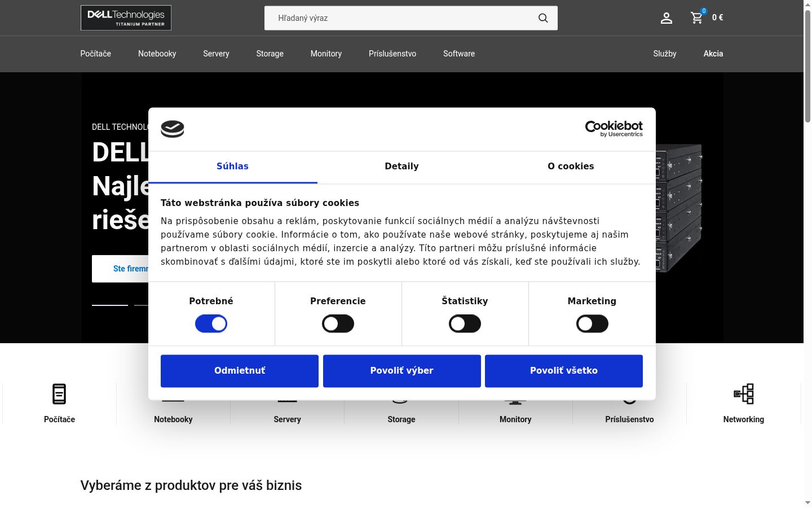Open the Príslušenstvo navigation menu
The height and width of the screenshot is (508, 812).
pos(392,54)
